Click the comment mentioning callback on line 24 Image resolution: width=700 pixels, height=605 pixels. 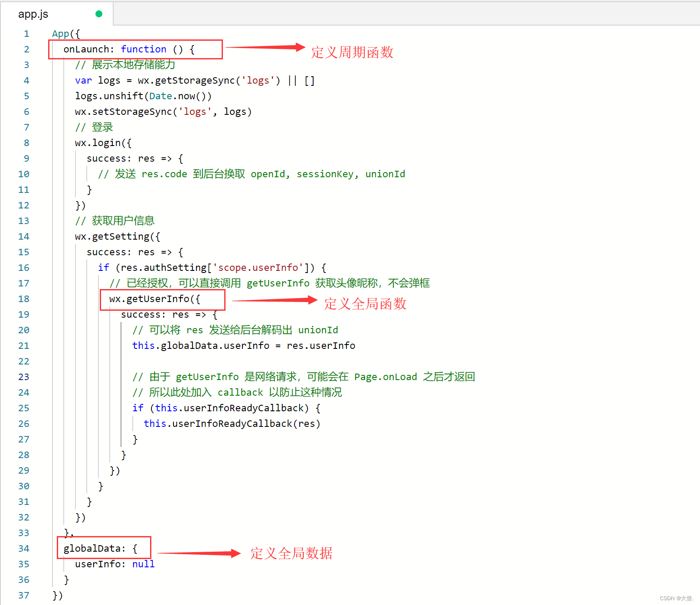point(237,393)
